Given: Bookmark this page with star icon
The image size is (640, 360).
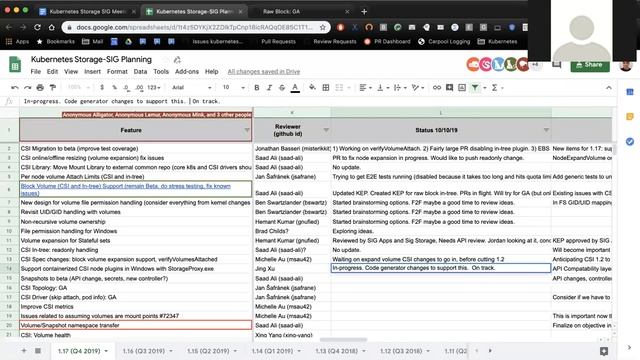Looking at the screenshot, I should (322, 27).
